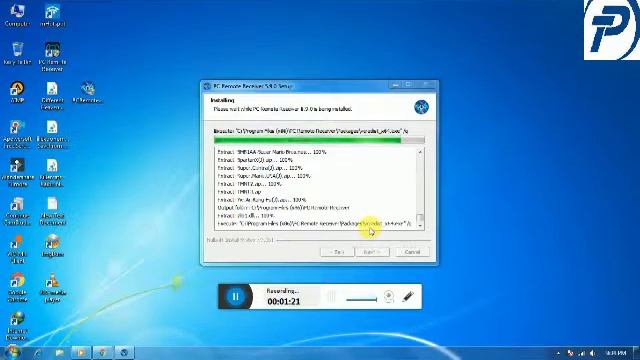The height and width of the screenshot is (360, 640).
Task: Pause the screen recording
Action: (x=235, y=297)
